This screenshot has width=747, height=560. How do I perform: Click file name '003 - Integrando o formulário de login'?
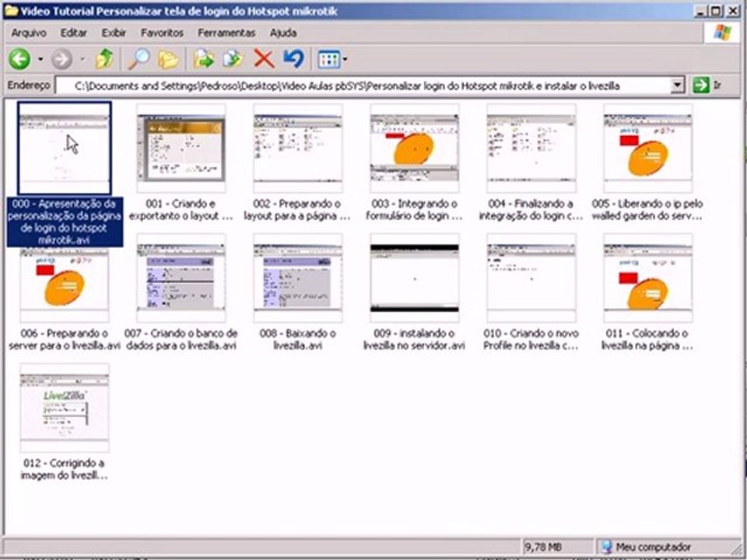coord(415,210)
